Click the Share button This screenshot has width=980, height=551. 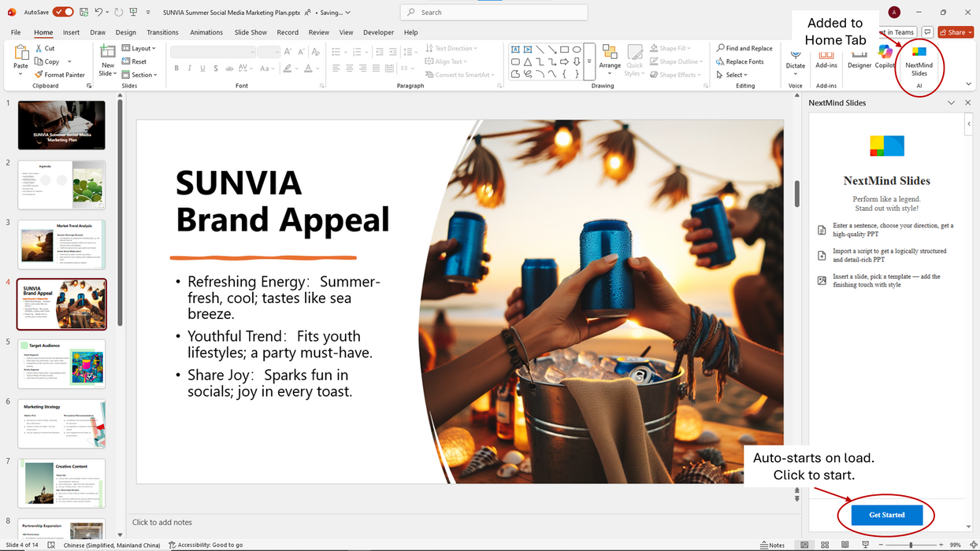click(x=953, y=32)
